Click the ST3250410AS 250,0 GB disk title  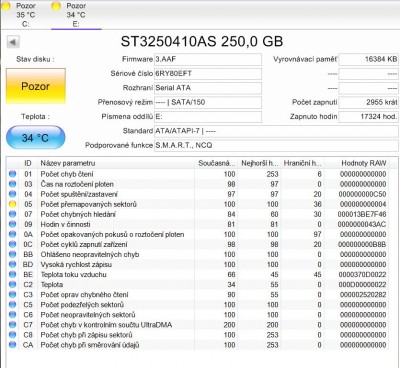pos(202,42)
